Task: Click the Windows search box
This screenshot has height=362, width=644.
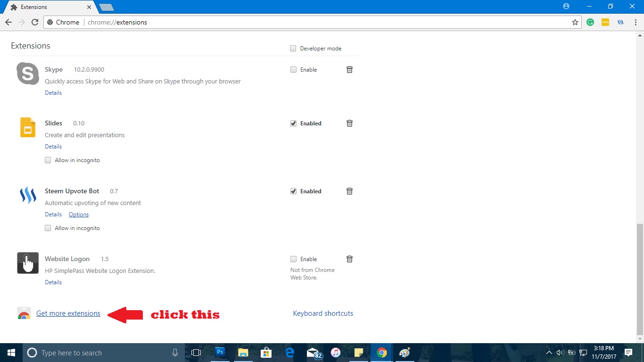Action: (x=104, y=353)
